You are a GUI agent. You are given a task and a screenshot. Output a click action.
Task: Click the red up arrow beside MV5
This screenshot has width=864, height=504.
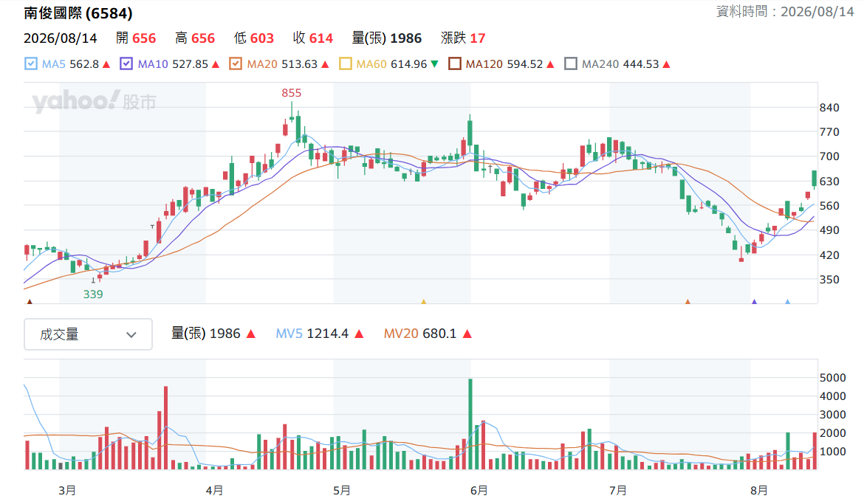[360, 334]
